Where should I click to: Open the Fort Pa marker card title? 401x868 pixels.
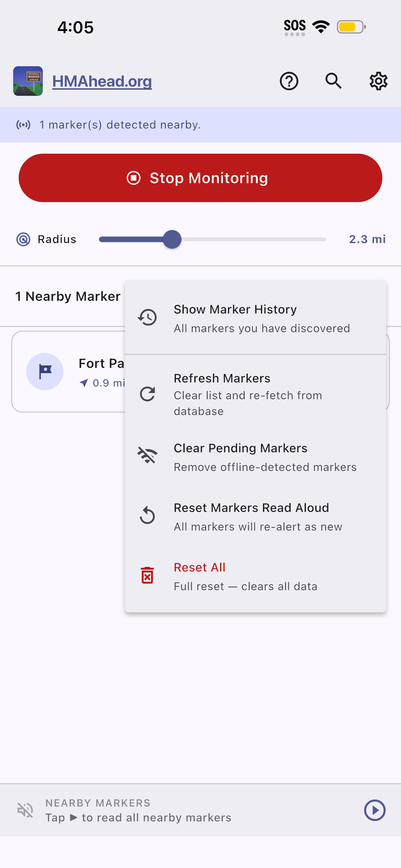point(101,363)
